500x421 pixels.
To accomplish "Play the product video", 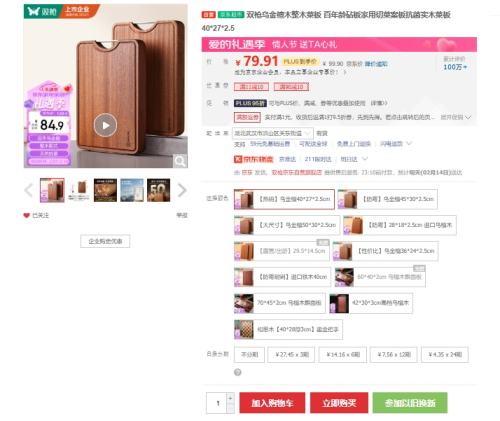I will pos(105,125).
